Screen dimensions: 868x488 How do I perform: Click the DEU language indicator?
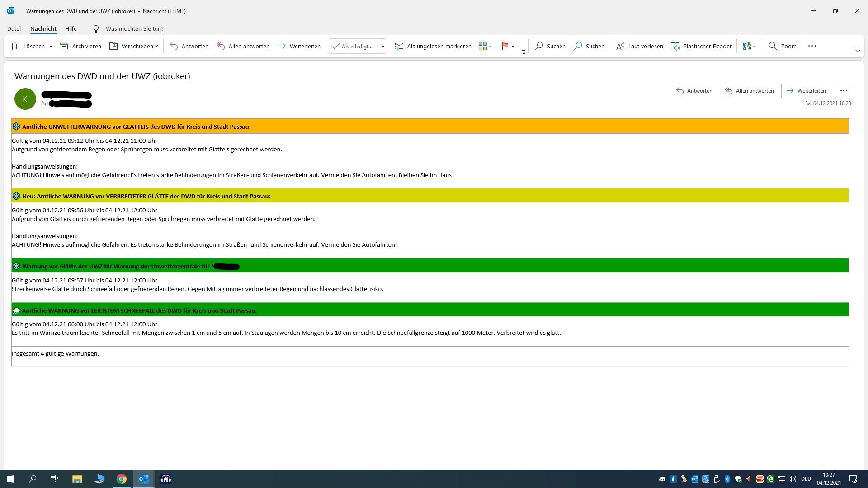click(806, 479)
